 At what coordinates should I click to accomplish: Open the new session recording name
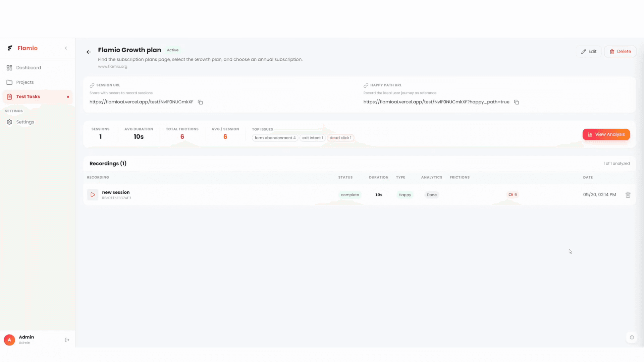coord(116,192)
